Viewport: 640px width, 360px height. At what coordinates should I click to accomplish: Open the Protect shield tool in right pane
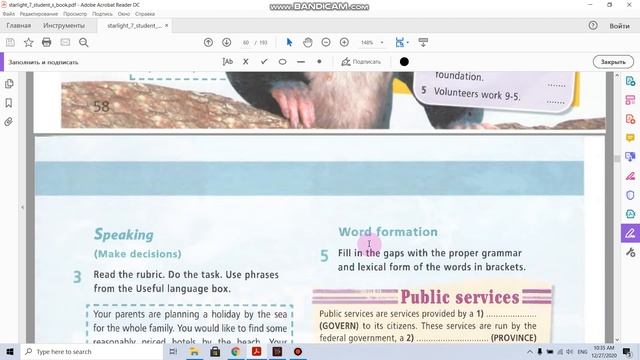(630, 195)
